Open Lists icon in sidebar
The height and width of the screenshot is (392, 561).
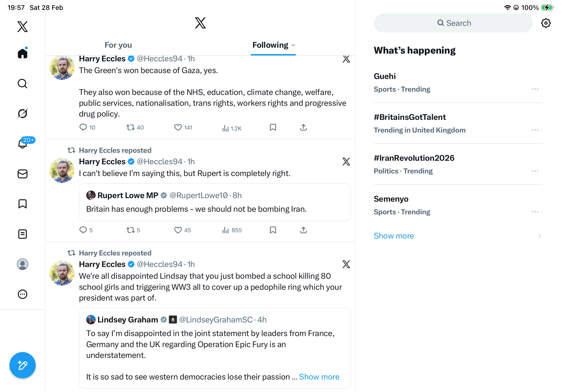click(x=23, y=234)
